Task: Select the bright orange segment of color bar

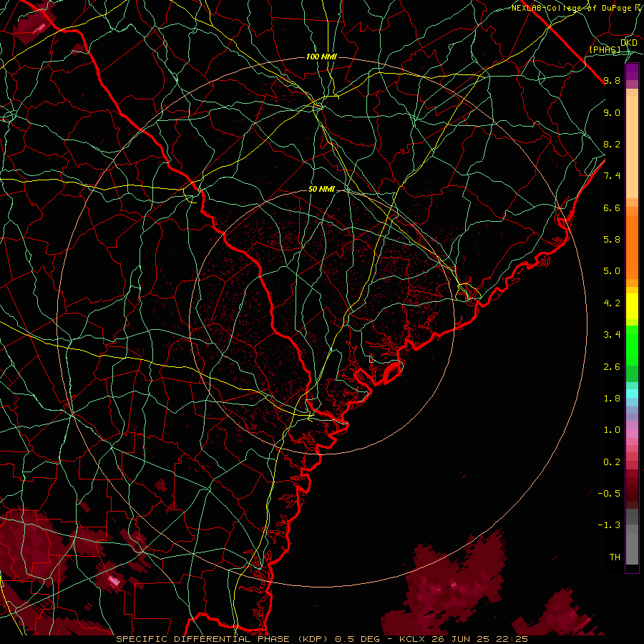Action: coord(632,246)
